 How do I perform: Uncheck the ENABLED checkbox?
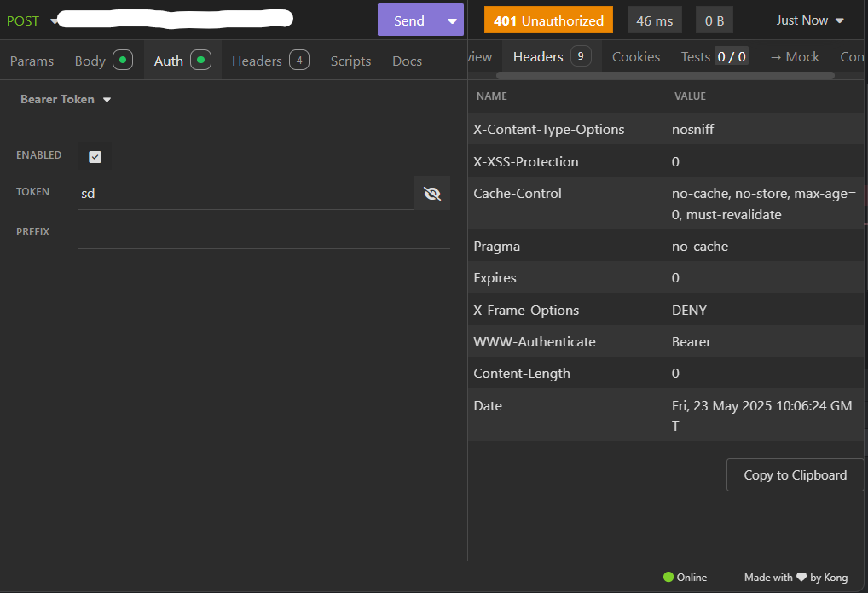click(95, 157)
